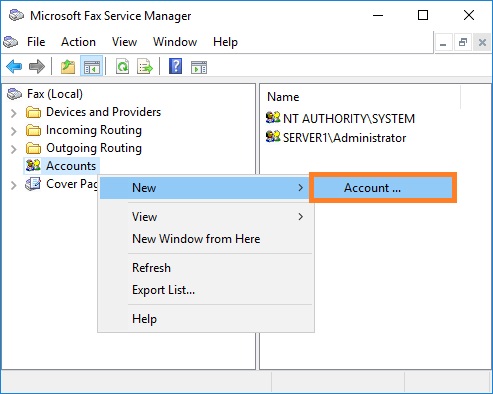
Task: Choose Export List... in context menu
Action: (x=206, y=290)
